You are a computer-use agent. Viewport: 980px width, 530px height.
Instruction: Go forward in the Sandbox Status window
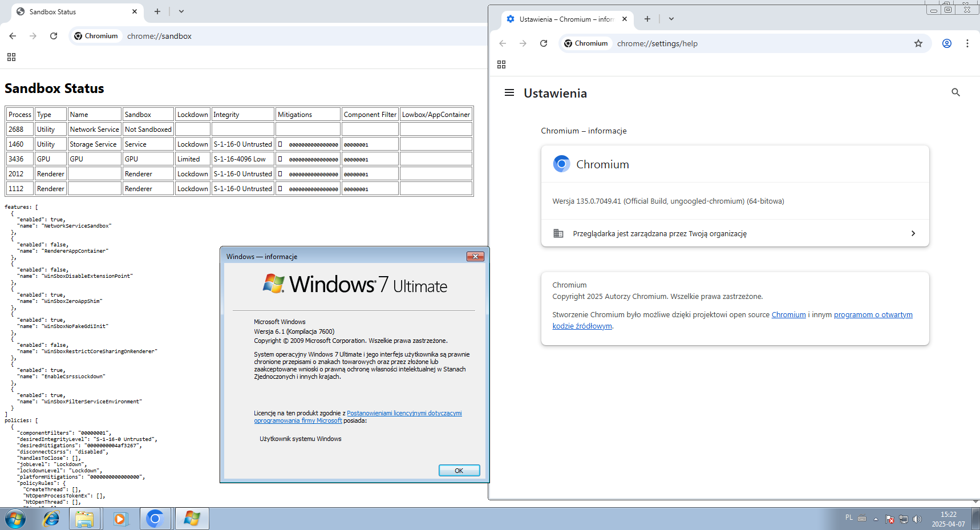pos(33,36)
